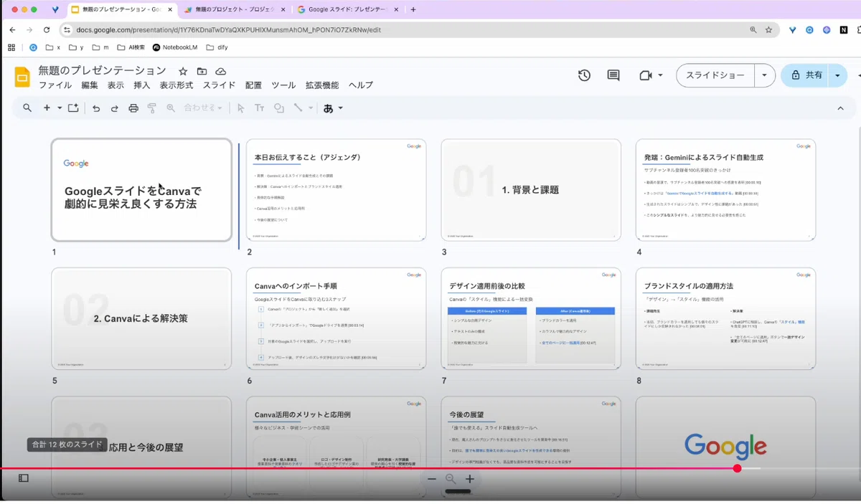The width and height of the screenshot is (861, 504).
Task: Click the shape tool icon
Action: pos(278,108)
